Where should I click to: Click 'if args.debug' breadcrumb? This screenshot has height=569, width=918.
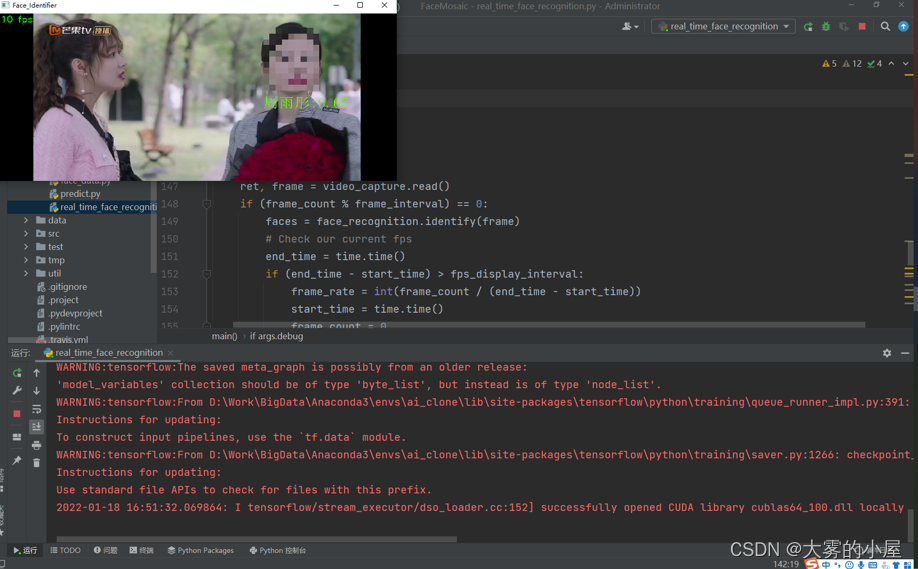point(276,336)
